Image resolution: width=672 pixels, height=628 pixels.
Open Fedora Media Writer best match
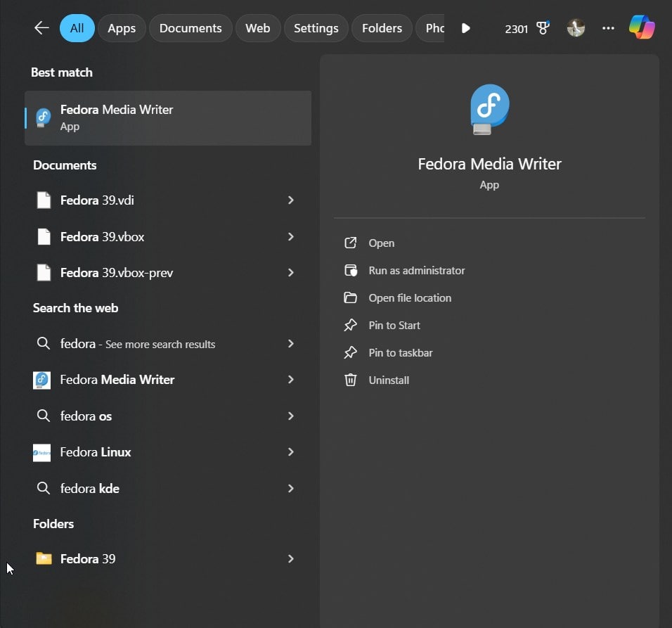168,118
